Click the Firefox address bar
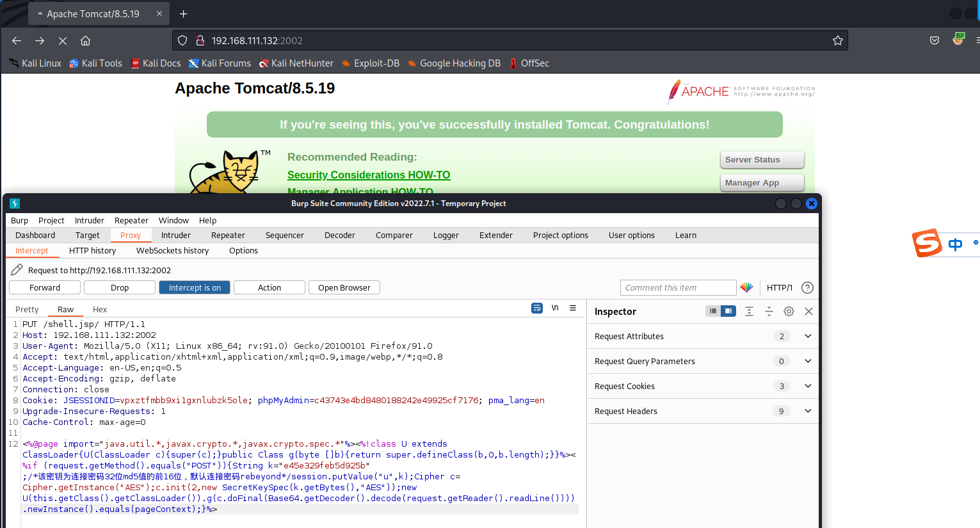The image size is (980, 528). [x=510, y=40]
